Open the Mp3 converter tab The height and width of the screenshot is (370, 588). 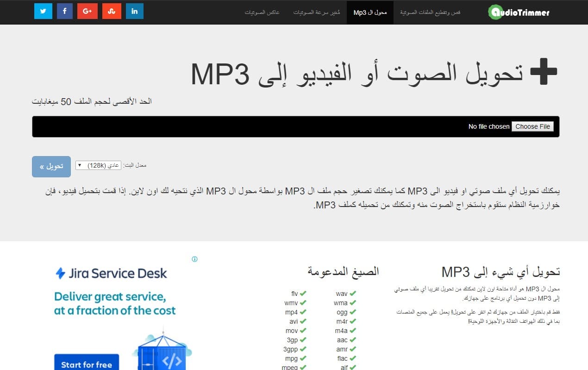(370, 12)
